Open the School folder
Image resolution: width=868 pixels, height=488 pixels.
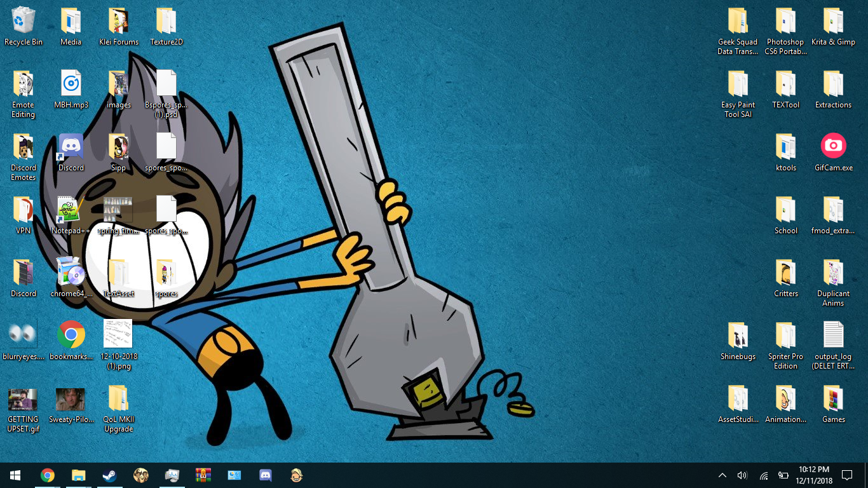pyautogui.click(x=785, y=215)
